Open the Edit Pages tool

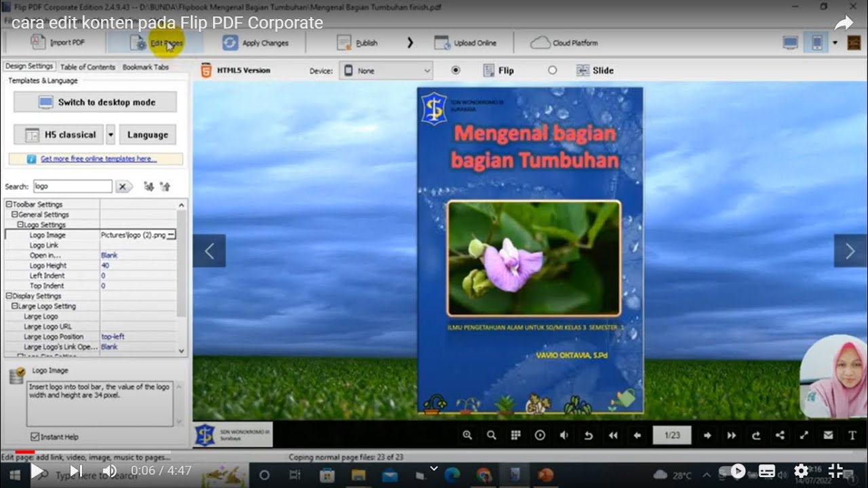click(157, 43)
